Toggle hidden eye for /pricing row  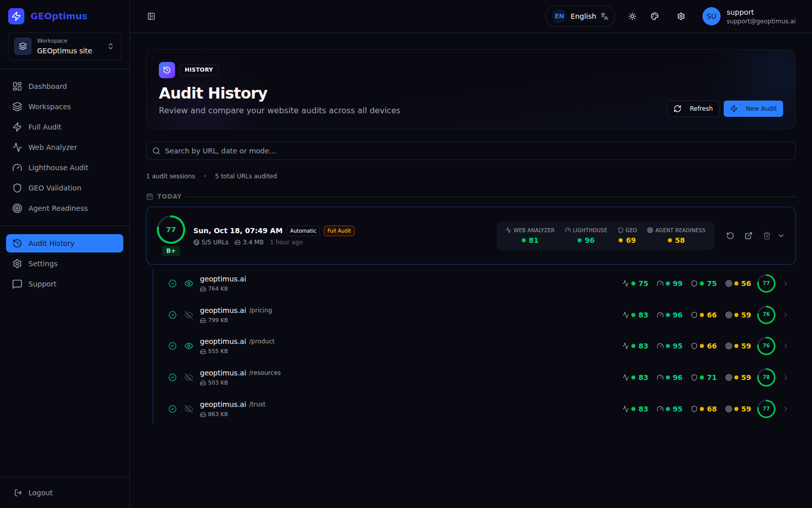(x=189, y=315)
